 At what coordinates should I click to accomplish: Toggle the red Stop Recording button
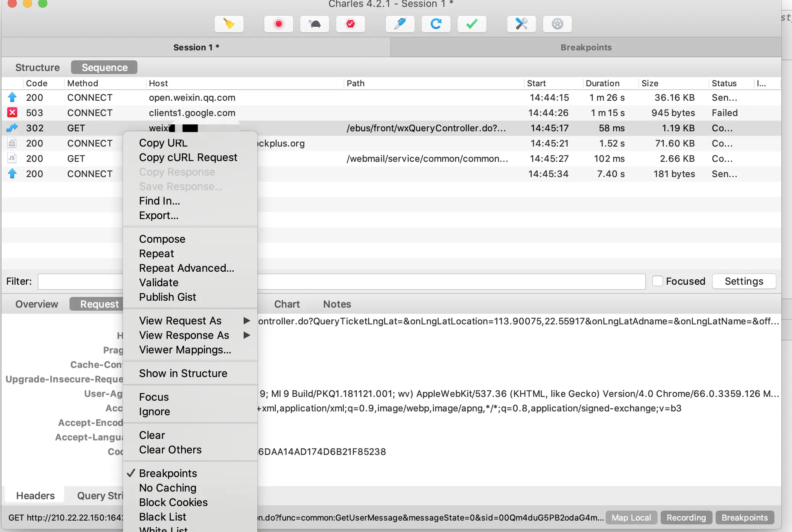[x=278, y=24]
